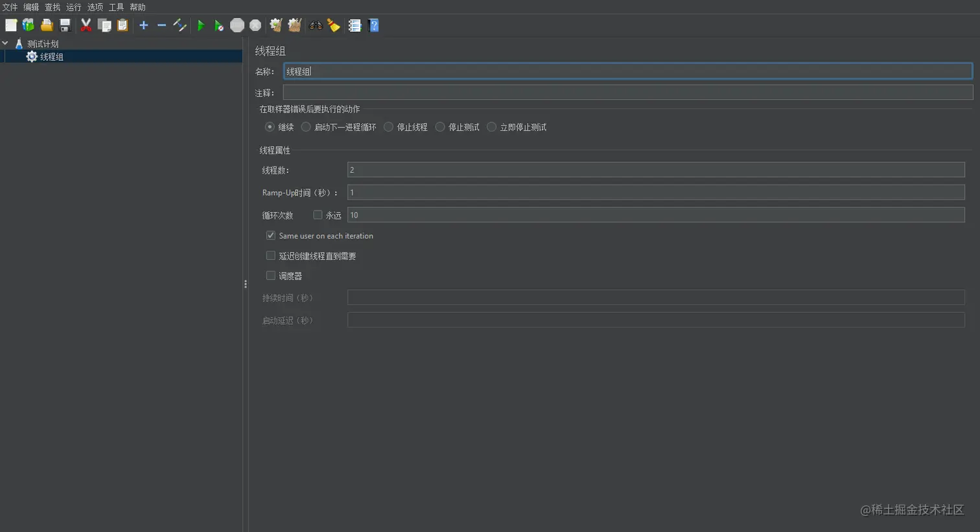Clear all results with double-broom icon
This screenshot has width=980, height=532.
pyautogui.click(x=295, y=25)
